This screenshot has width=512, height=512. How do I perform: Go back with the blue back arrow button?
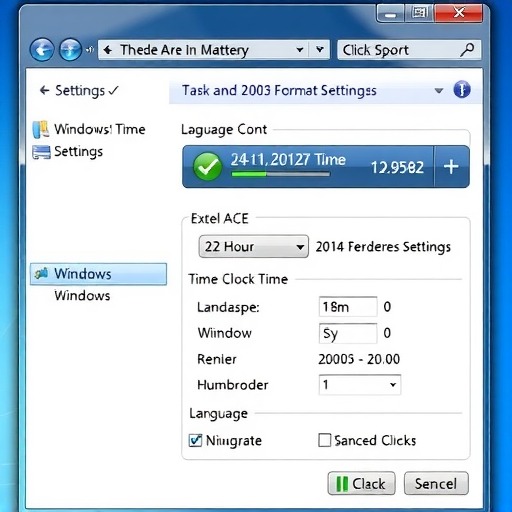tap(42, 50)
